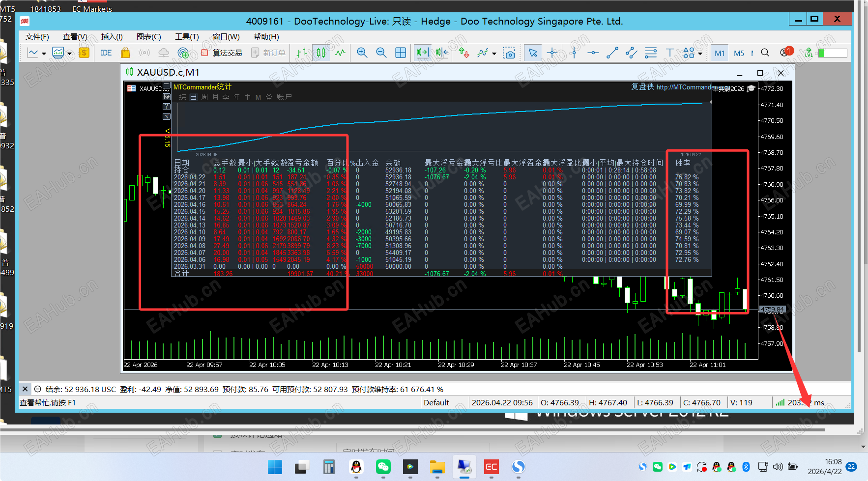
Task: Open the Market shopping bag icon
Action: 125,53
